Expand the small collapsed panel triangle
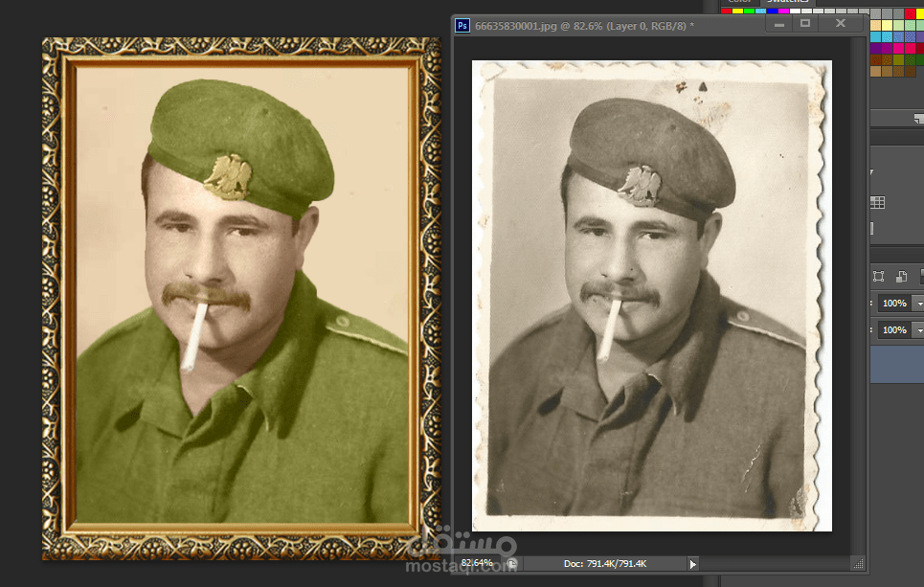The height and width of the screenshot is (587, 924). (x=871, y=172)
